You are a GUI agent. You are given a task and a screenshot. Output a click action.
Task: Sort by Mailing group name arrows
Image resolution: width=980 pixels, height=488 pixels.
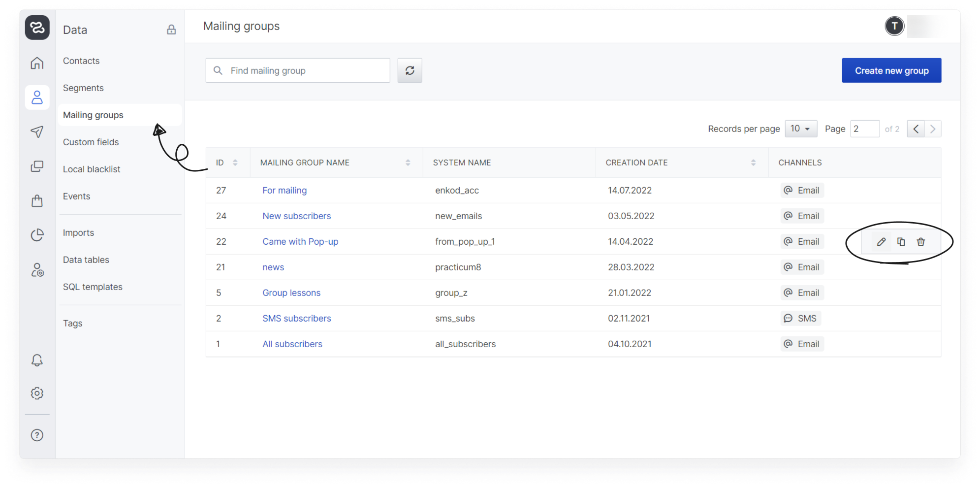coord(408,163)
